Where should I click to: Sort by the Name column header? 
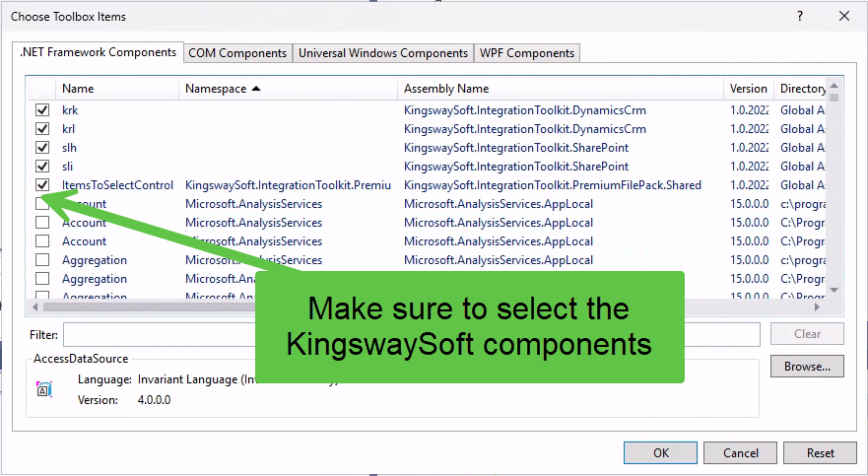[x=117, y=89]
